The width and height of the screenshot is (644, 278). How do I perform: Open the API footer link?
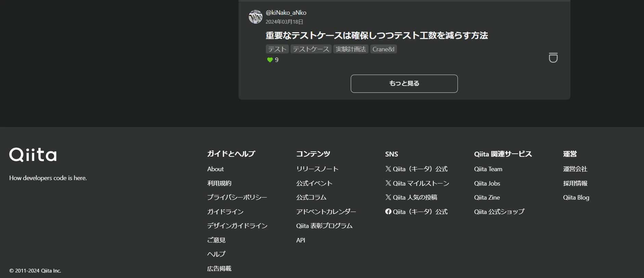coord(301,240)
